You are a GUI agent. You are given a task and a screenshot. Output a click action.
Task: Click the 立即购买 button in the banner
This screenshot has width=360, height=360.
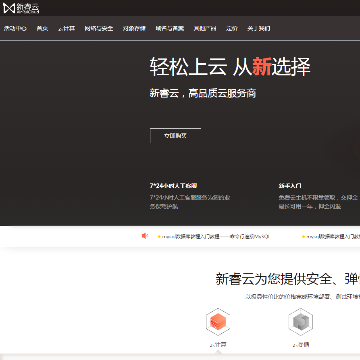(x=175, y=135)
